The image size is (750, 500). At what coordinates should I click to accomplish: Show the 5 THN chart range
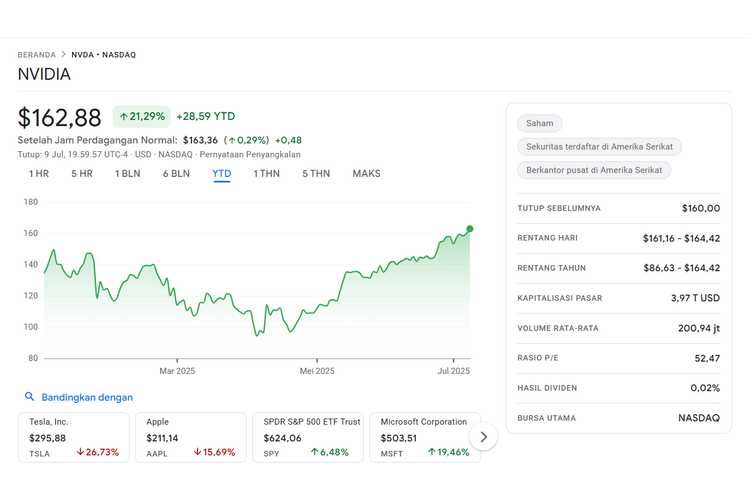pos(316,174)
